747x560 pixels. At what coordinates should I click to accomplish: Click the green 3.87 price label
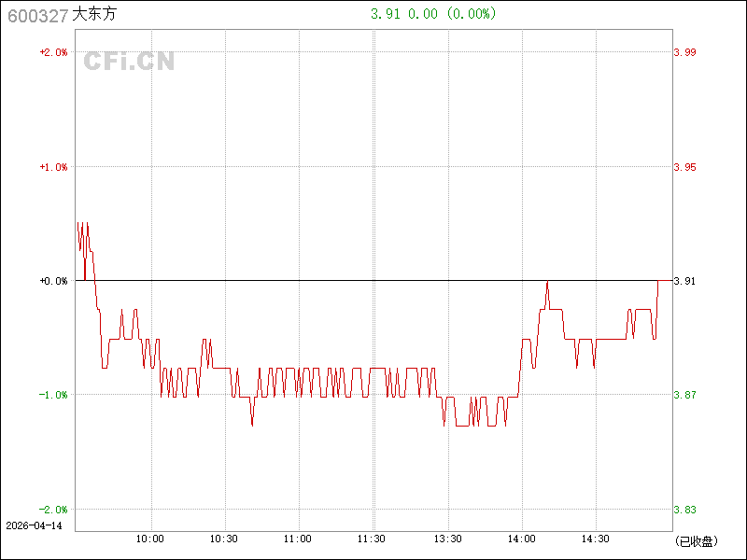click(685, 395)
